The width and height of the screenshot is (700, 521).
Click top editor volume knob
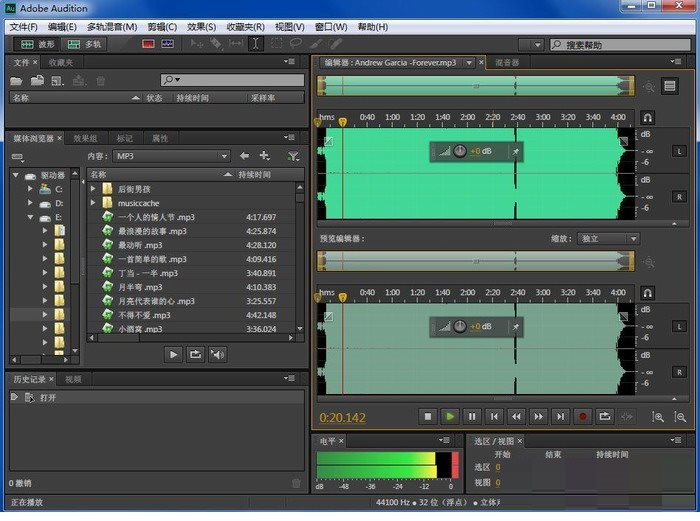click(460, 151)
